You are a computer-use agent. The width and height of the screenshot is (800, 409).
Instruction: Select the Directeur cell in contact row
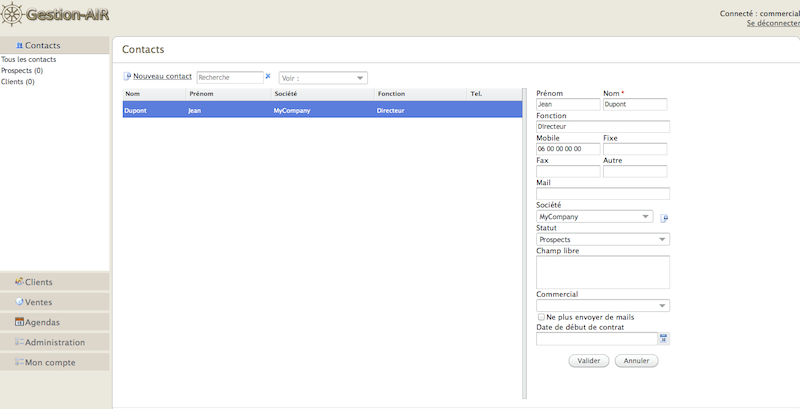coord(420,110)
